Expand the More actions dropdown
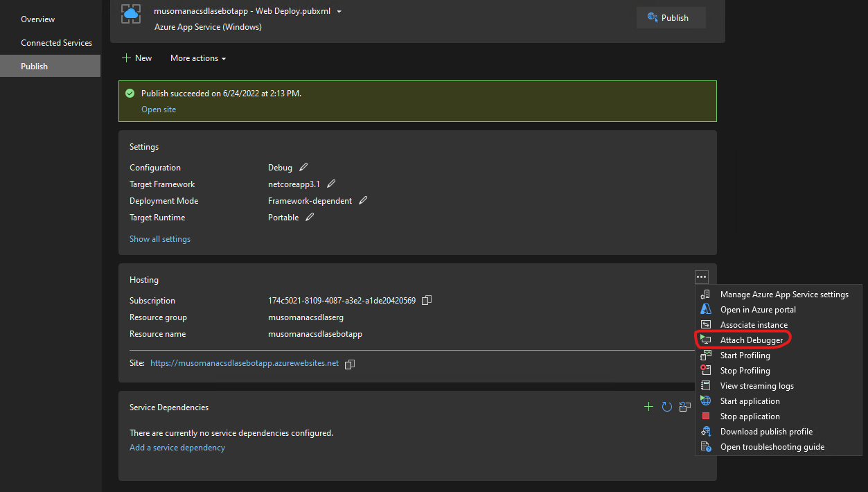This screenshot has width=868, height=492. [197, 58]
